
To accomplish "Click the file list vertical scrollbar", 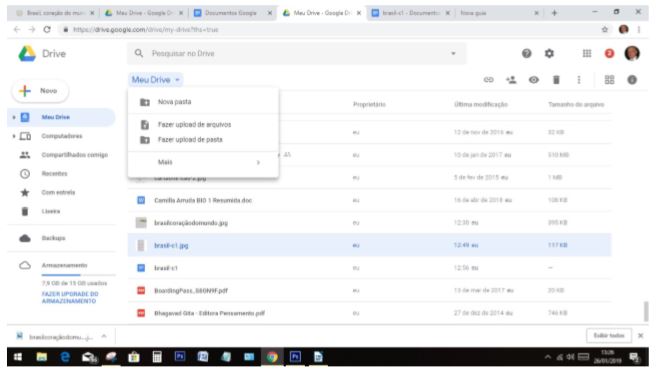I will [646, 311].
